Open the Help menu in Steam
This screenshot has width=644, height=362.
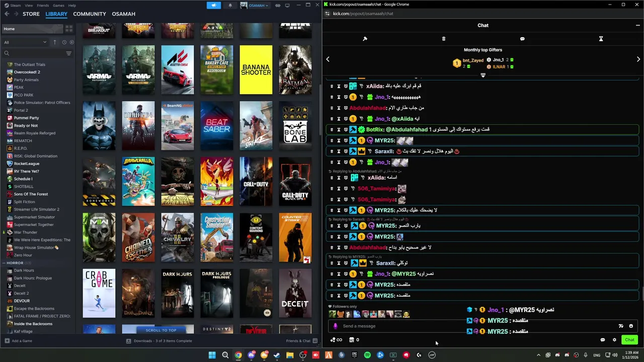[x=72, y=5]
